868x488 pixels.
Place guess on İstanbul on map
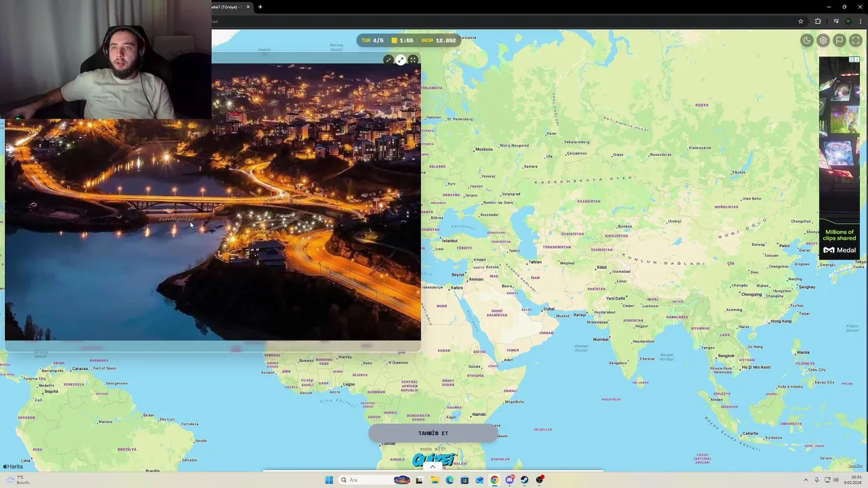pos(448,241)
